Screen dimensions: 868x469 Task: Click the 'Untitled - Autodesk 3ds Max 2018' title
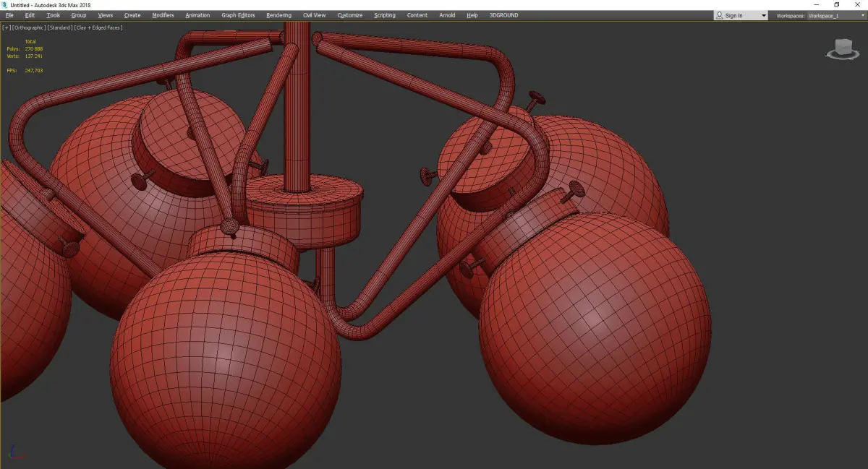point(51,5)
